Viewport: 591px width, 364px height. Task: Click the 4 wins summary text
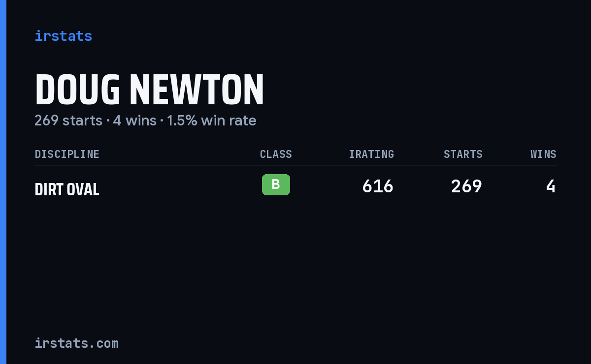click(x=134, y=121)
